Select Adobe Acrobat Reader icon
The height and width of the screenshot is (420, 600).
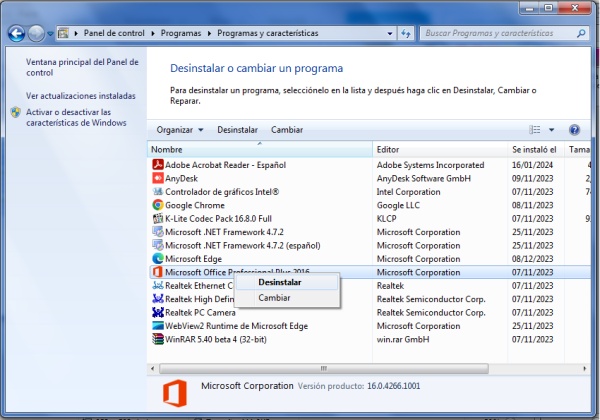pyautogui.click(x=158, y=164)
